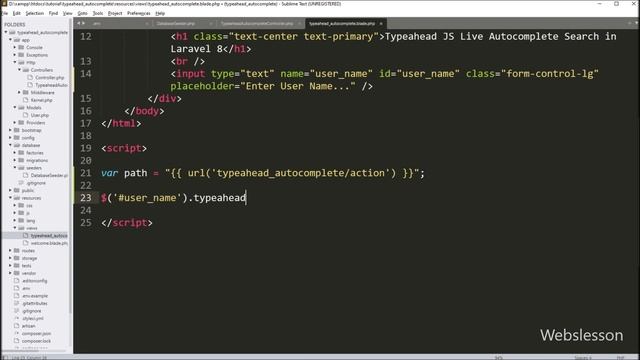
Task: Close the .env tab
Action: [147, 23]
